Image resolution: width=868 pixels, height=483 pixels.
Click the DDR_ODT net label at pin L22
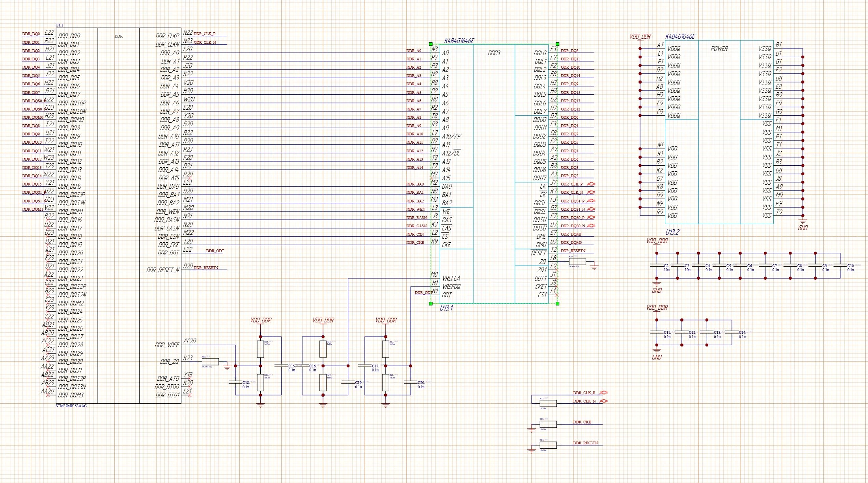click(215, 251)
